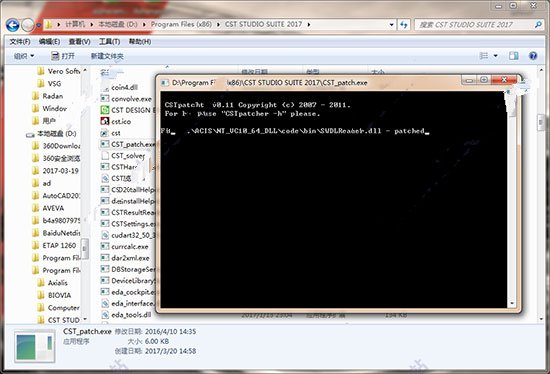Viewport: 550px width, 374px height.
Task: Click the console window vertical scrollbar down arrow
Action: click(512, 304)
